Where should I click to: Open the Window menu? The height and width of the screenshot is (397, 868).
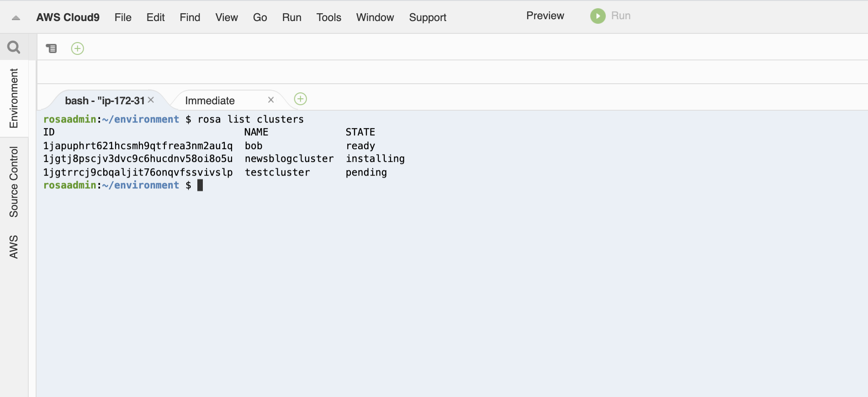[x=375, y=17]
